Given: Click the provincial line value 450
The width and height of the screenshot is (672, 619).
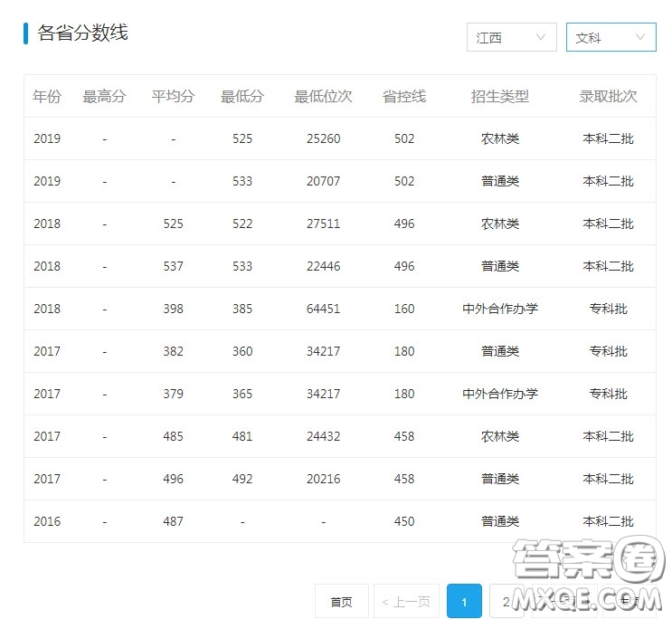Looking at the screenshot, I should 404,521.
